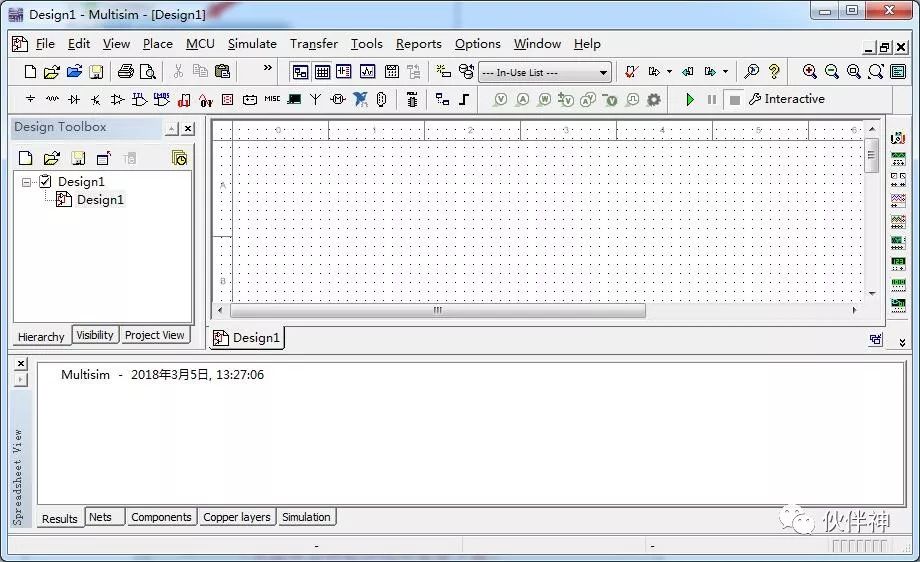Place an electromechanical motor component
The height and width of the screenshot is (562, 920).
click(x=338, y=100)
